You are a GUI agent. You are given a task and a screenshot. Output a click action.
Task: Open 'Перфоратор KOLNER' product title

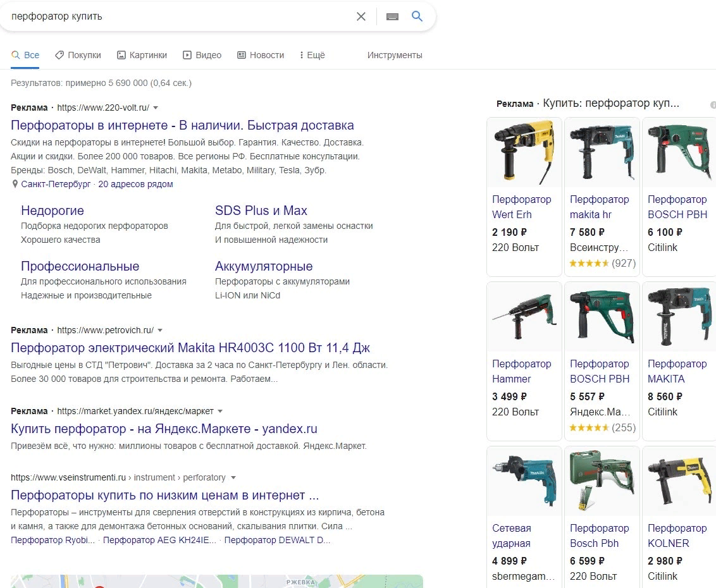(677, 536)
